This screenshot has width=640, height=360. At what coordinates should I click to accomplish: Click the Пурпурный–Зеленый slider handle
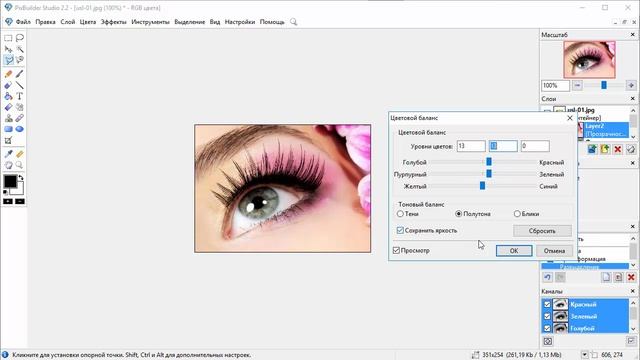[x=489, y=174]
